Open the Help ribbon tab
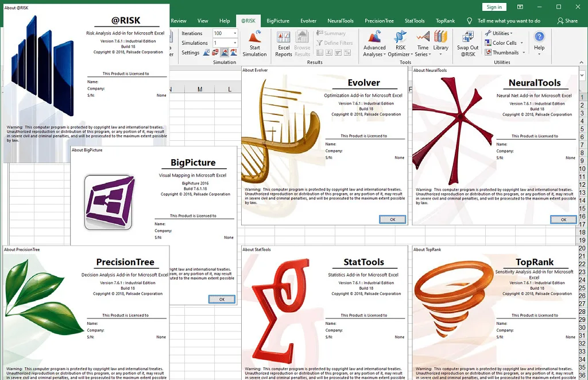This screenshot has height=380, width=588. 225,21
